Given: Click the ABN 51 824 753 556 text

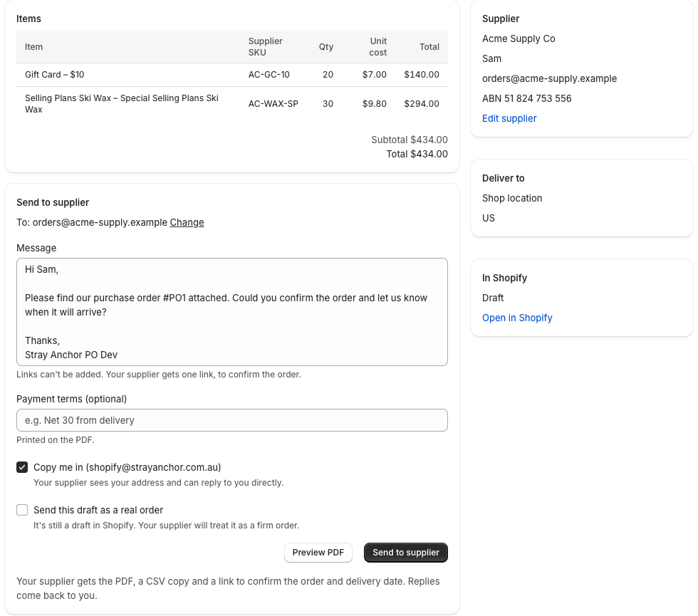Looking at the screenshot, I should [x=526, y=98].
